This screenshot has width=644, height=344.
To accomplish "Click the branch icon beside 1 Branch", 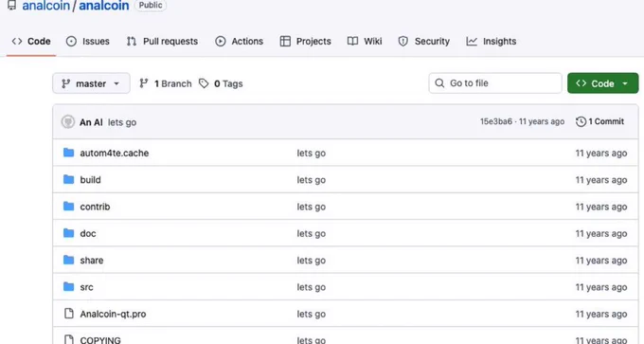I will pos(144,83).
